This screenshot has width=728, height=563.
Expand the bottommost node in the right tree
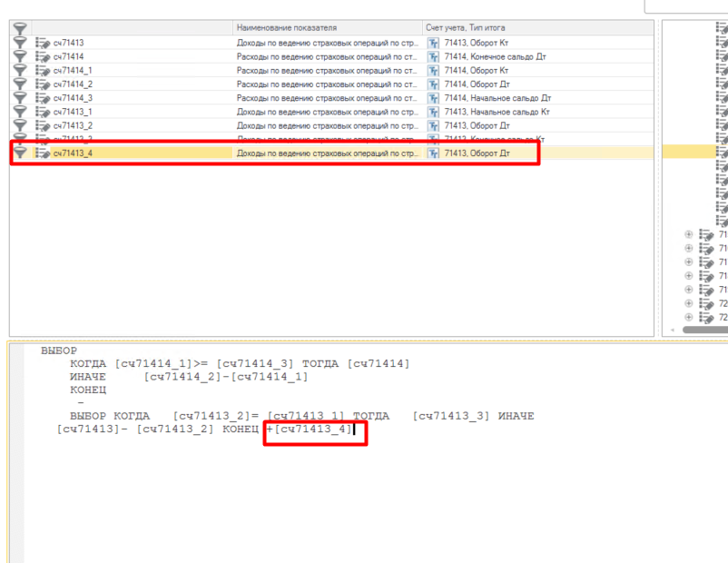click(x=689, y=318)
